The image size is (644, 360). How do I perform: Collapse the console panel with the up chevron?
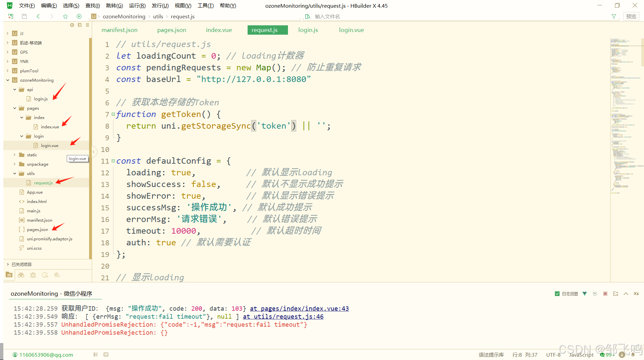point(626,294)
